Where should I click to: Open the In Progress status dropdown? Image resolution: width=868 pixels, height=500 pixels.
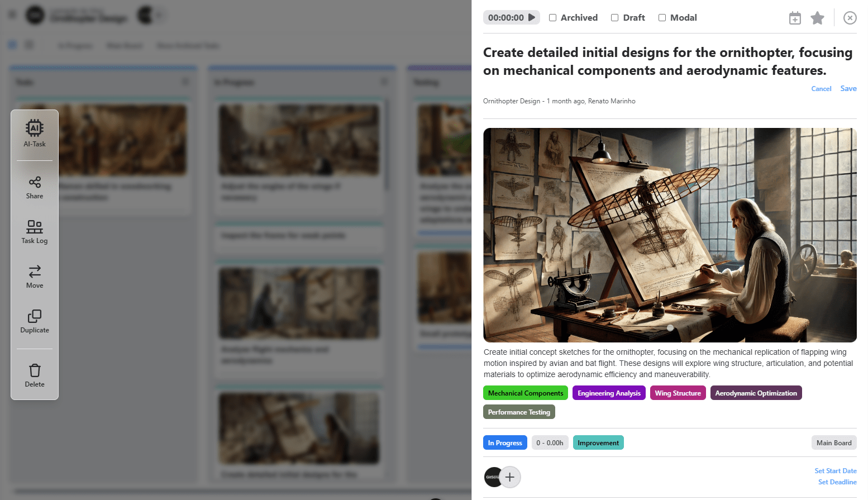(x=505, y=443)
